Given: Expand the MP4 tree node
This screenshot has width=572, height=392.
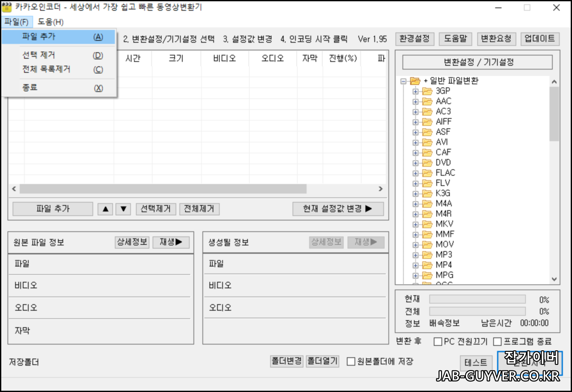Looking at the screenshot, I should 415,265.
